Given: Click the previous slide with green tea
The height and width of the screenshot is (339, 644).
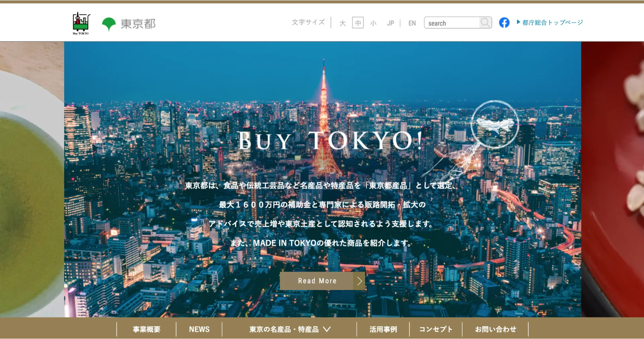Looking at the screenshot, I should point(32,179).
